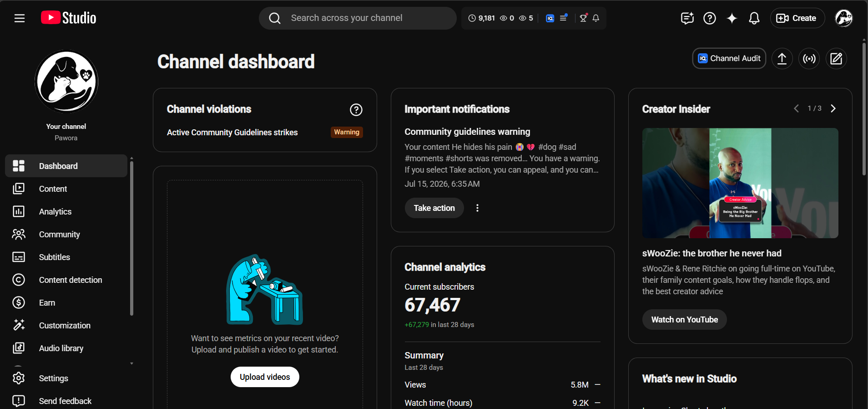This screenshot has height=409, width=868.
Task: Open Audio library in the sidebar
Action: pyautogui.click(x=66, y=348)
